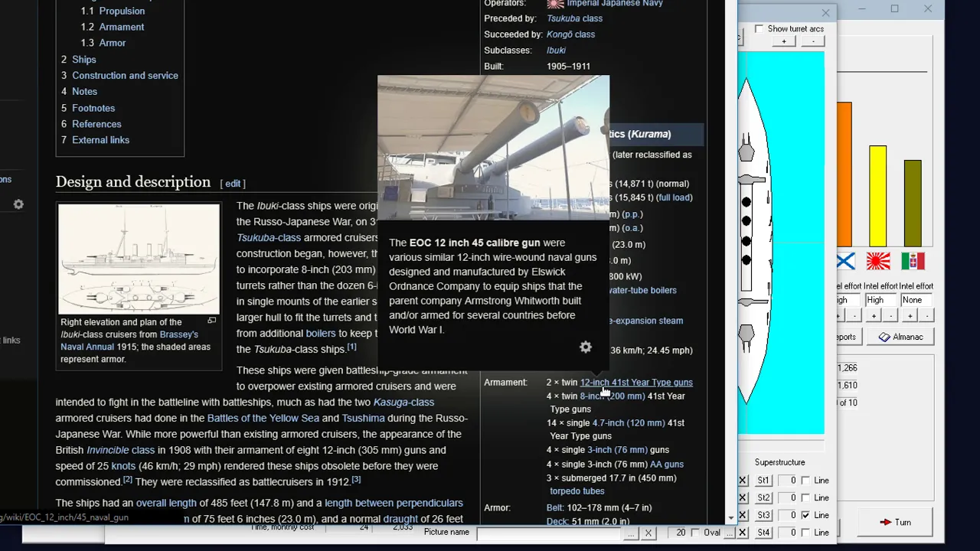Open the 12-inch 41st Year Type guns link
Image resolution: width=980 pixels, height=551 pixels.
pyautogui.click(x=636, y=383)
